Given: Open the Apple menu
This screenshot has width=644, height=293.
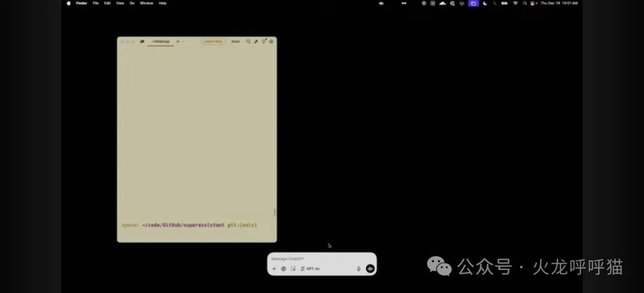Looking at the screenshot, I should click(69, 3).
